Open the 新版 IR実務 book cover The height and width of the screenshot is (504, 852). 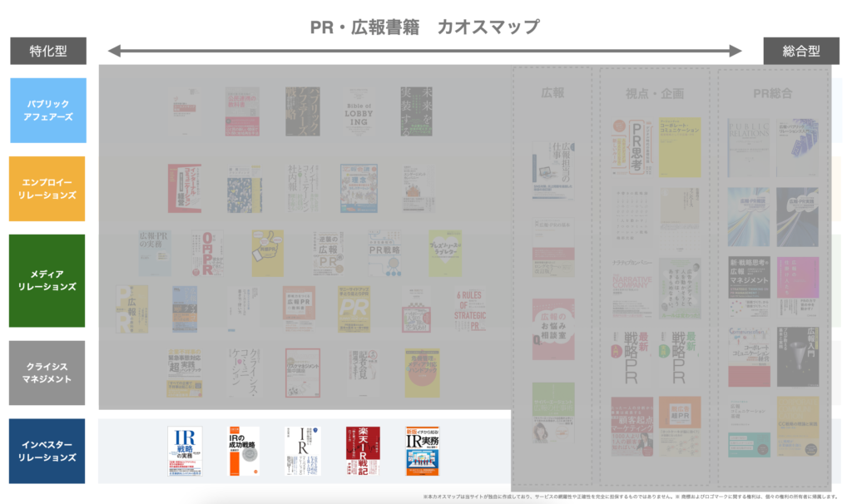point(422,451)
